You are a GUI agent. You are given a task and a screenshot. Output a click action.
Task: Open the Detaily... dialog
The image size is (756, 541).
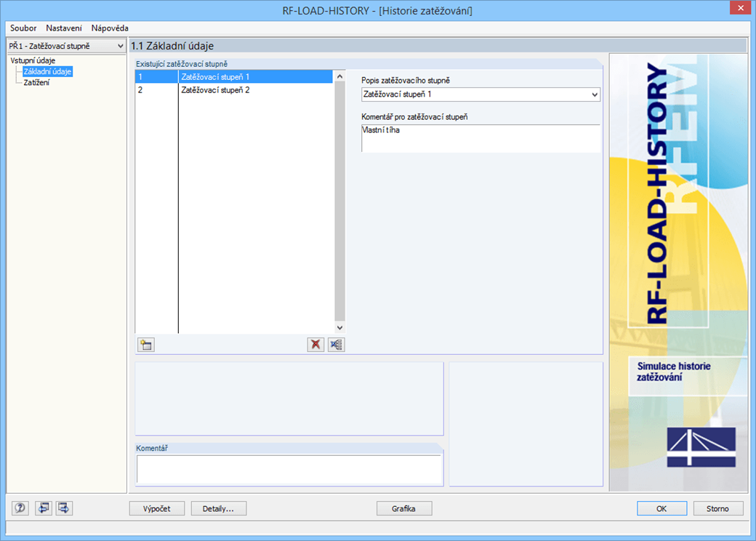pyautogui.click(x=218, y=509)
